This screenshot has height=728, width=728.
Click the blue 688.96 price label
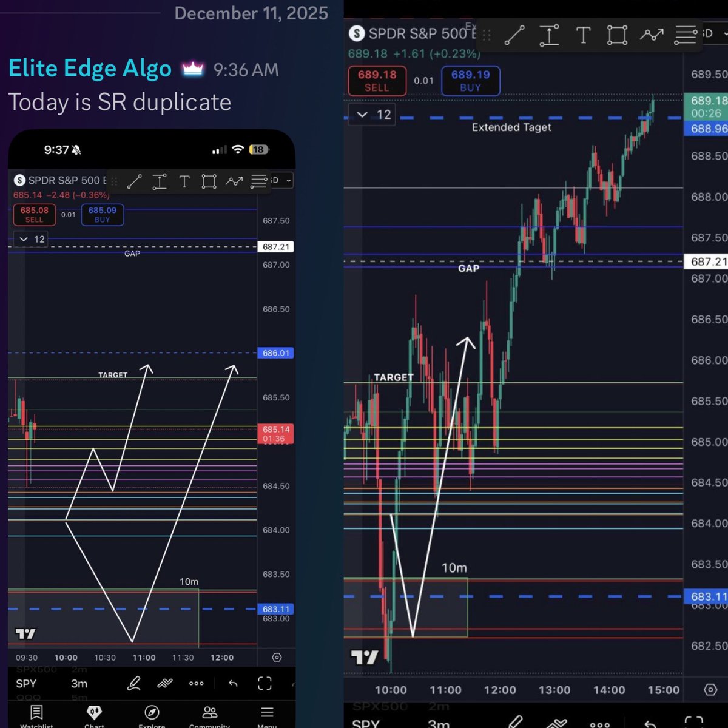(x=706, y=129)
